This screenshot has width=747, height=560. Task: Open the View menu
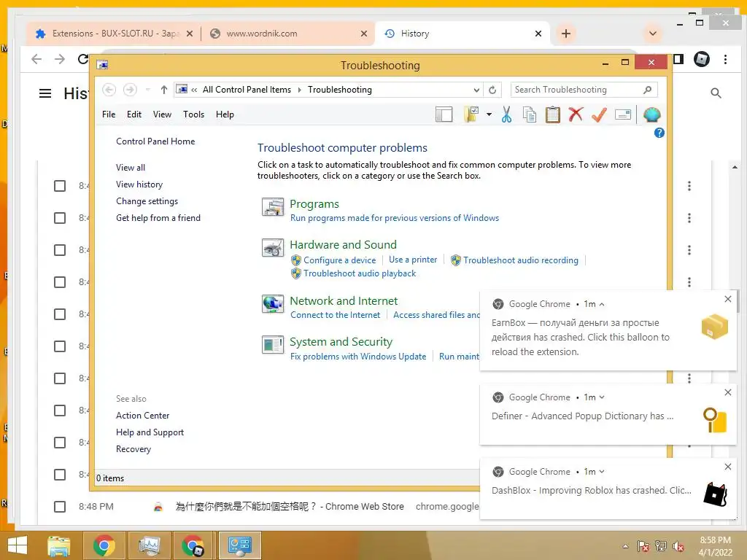point(162,114)
